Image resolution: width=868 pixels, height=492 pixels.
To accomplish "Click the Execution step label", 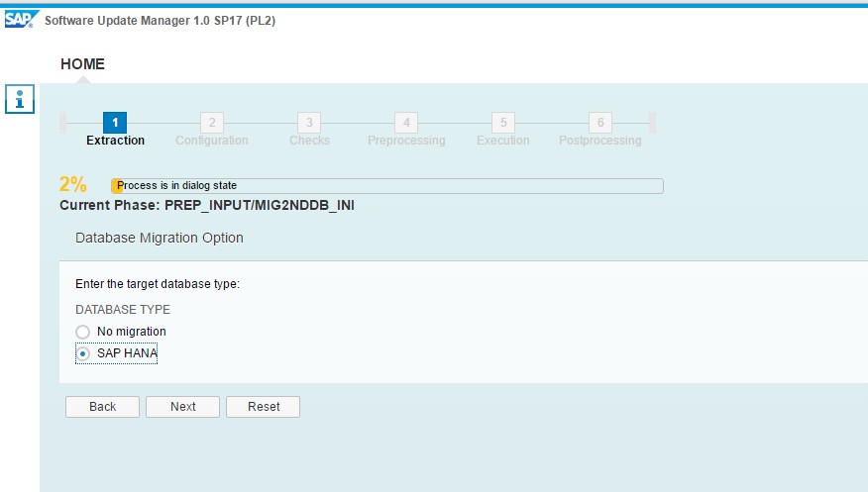I will tap(503, 141).
